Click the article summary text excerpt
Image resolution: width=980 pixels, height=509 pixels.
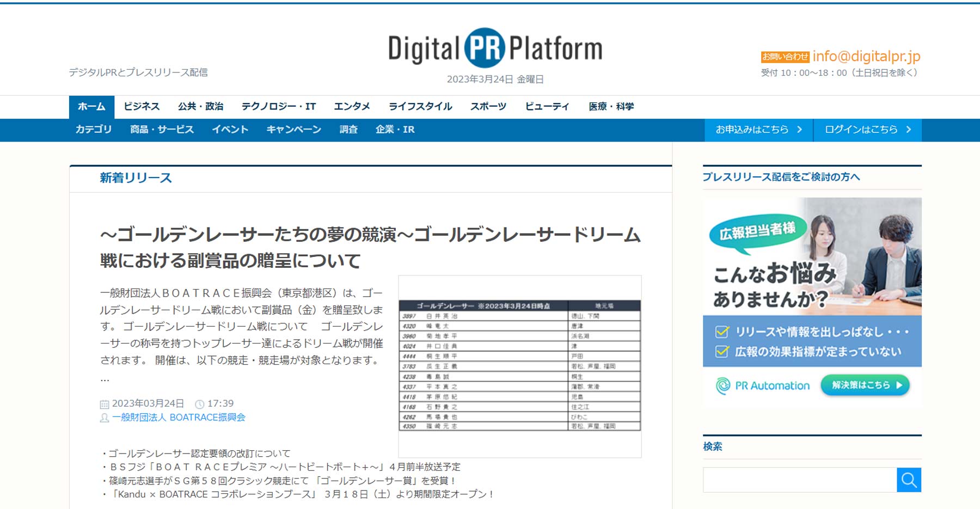(x=242, y=335)
